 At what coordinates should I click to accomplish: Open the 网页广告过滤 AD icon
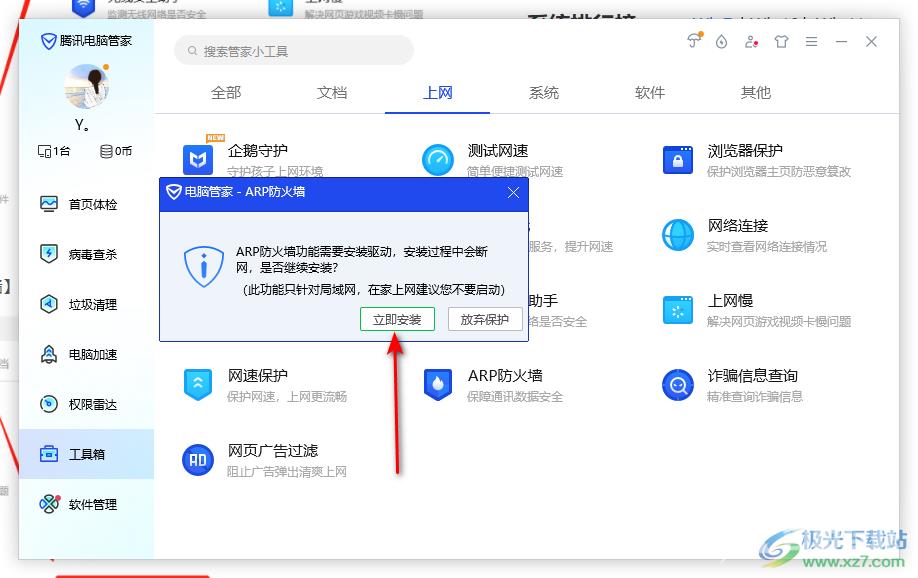198,460
